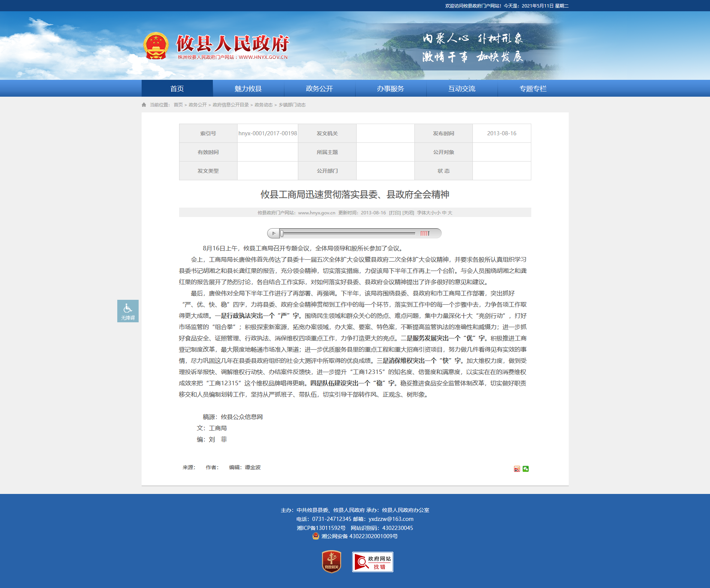Go to 政务公开 in navigation bar
The height and width of the screenshot is (588, 710).
pos(319,88)
